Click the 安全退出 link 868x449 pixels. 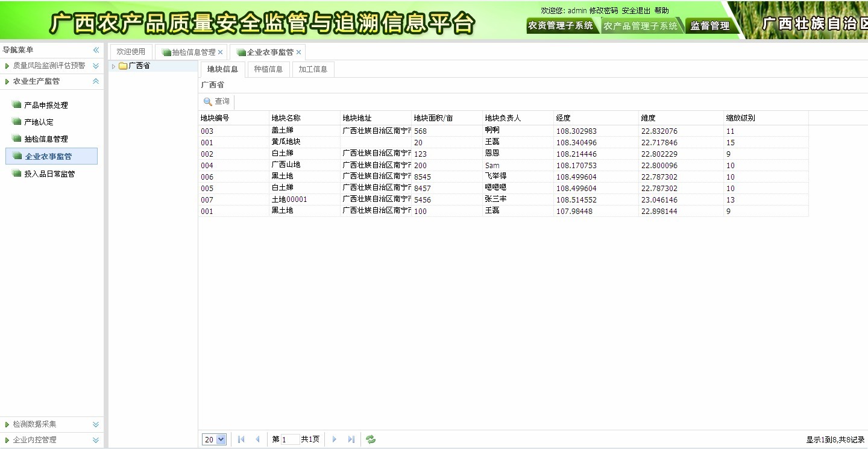636,11
